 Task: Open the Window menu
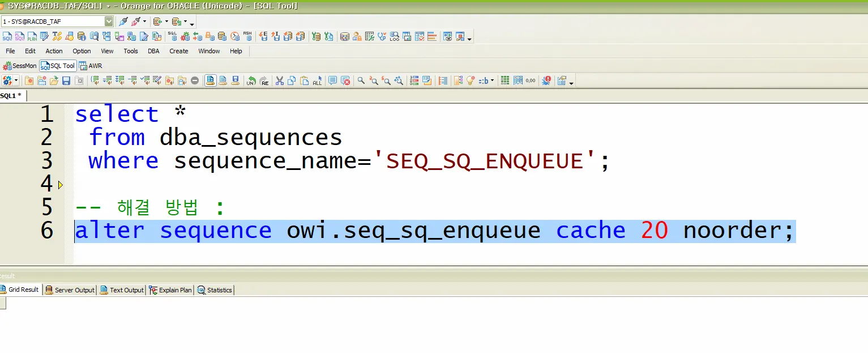point(209,51)
